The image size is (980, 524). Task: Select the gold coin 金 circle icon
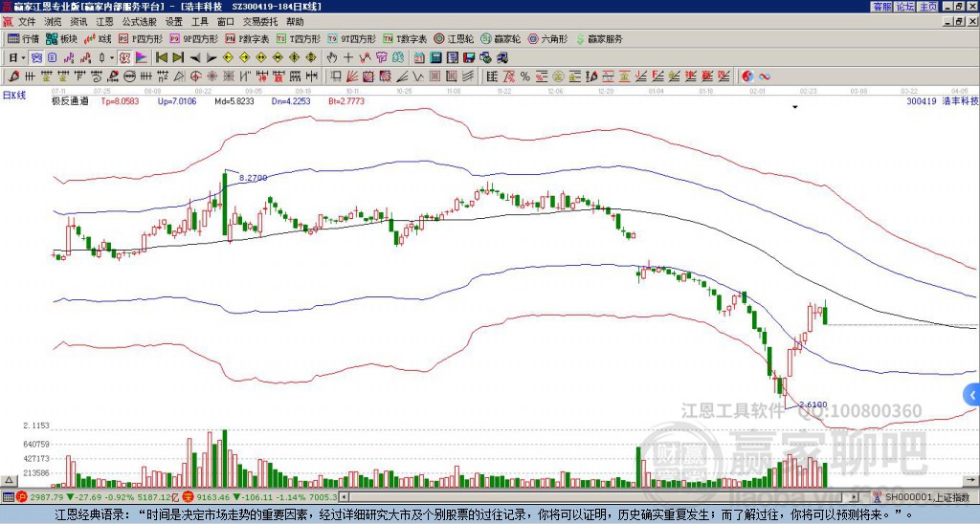(x=559, y=76)
